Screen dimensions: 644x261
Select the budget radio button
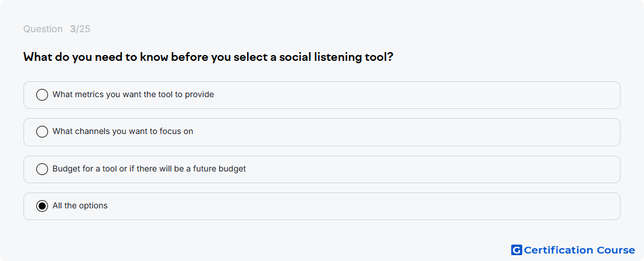pyautogui.click(x=42, y=169)
